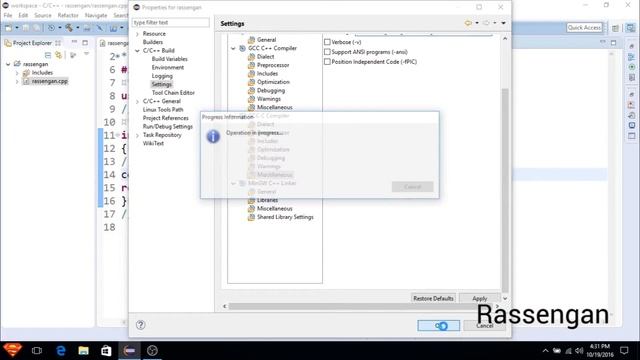Click into the type filter text field

(x=170, y=22)
